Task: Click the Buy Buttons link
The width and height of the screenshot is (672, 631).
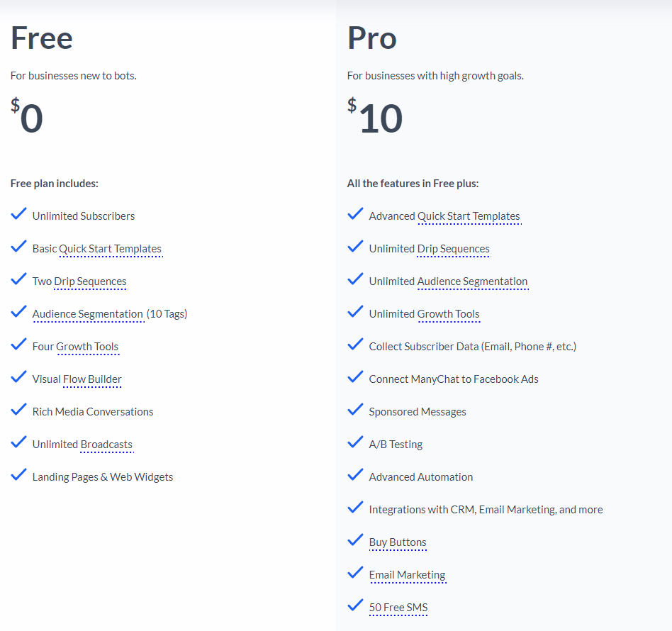Action: click(398, 542)
